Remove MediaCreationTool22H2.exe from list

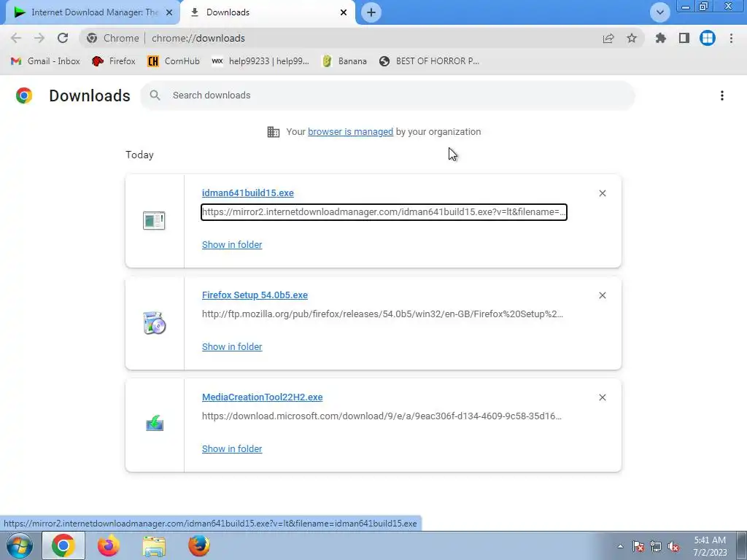[x=602, y=397]
